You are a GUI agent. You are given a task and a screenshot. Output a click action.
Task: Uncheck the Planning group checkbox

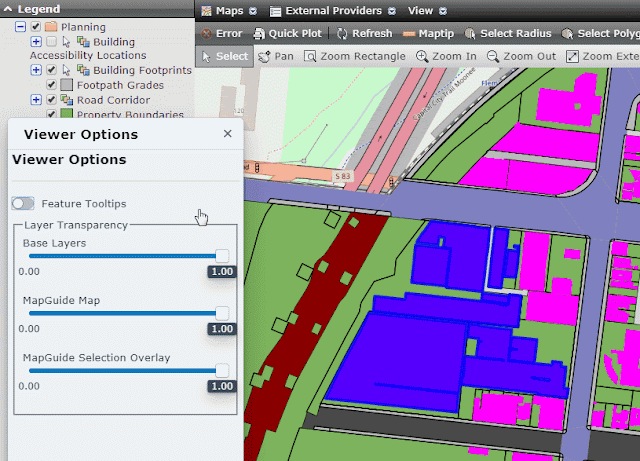coord(36,27)
